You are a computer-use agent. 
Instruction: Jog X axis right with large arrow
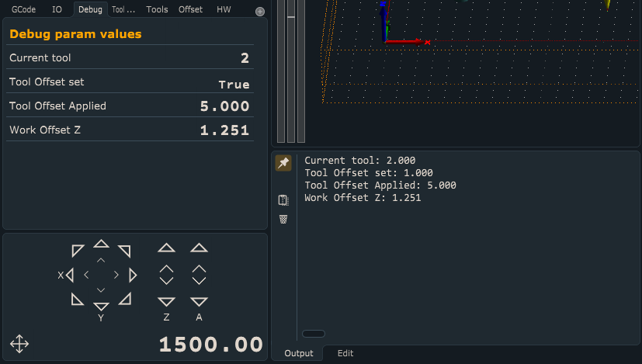pyautogui.click(x=133, y=275)
